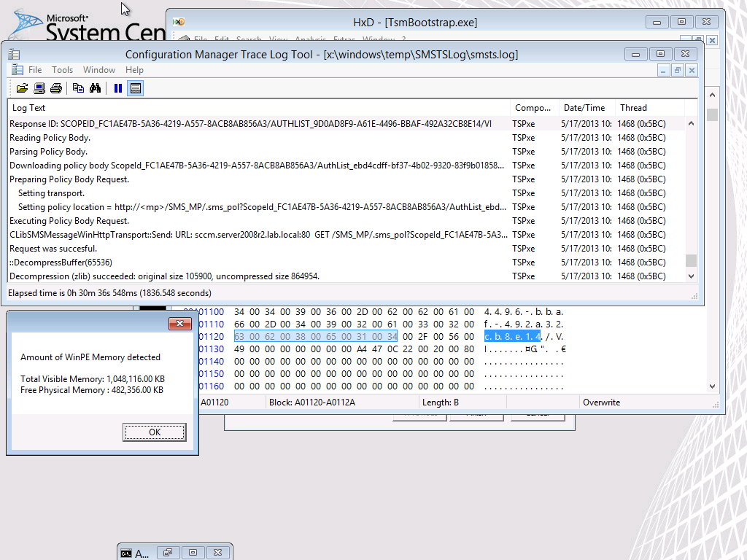Click the Log Text column header
This screenshot has width=747, height=560.
pyautogui.click(x=259, y=108)
